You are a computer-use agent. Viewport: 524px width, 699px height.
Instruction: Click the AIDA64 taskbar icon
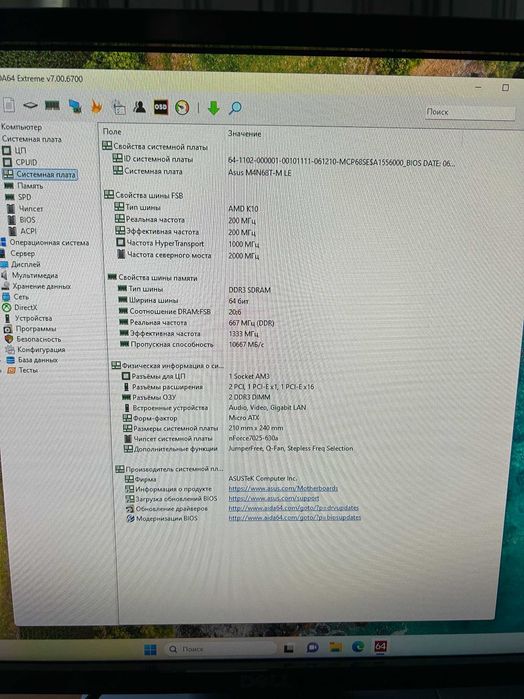point(380,646)
